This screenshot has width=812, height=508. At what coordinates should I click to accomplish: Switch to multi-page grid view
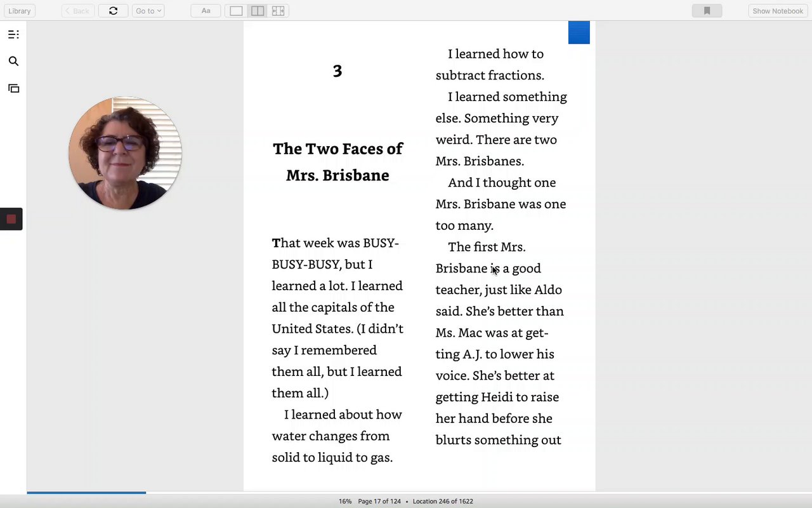[x=278, y=11]
